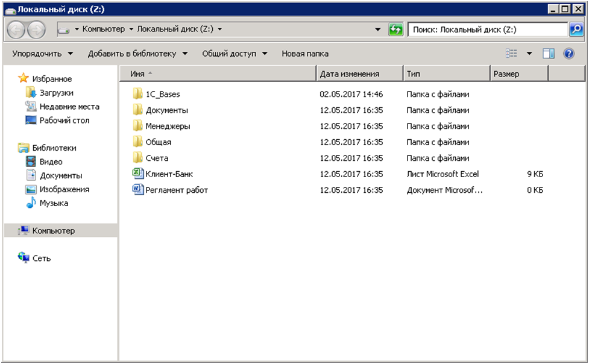This screenshot has width=589, height=364.
Task: Go forward with the Forward arrow button
Action: coord(36,30)
